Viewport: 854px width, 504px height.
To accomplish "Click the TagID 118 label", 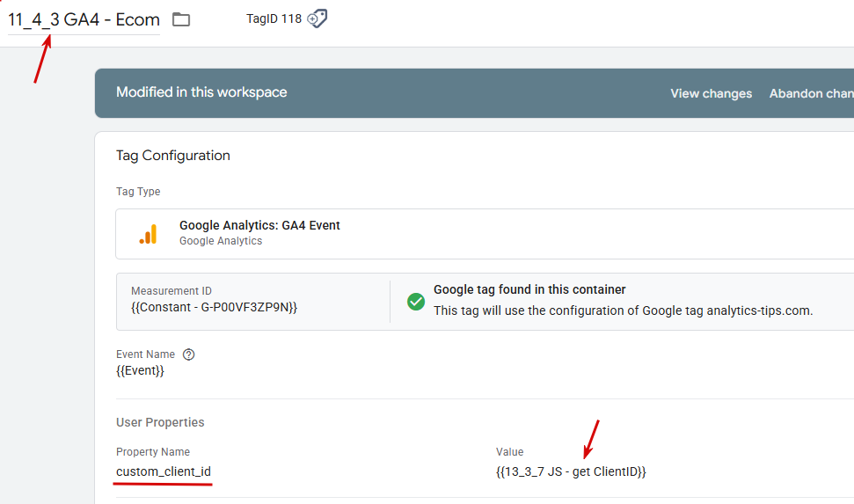I will pyautogui.click(x=274, y=18).
